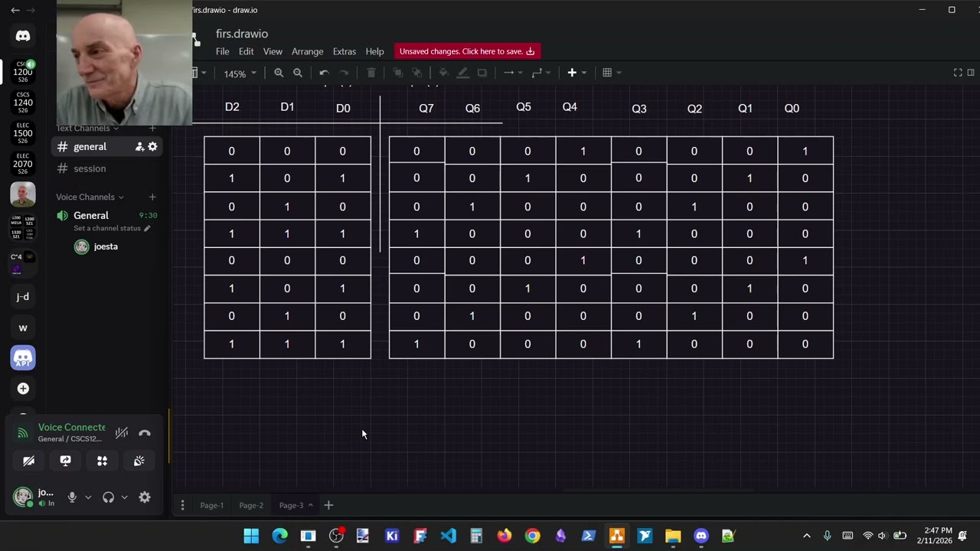This screenshot has width=980, height=551.
Task: Open the Page-3 tab dropdown arrow
Action: click(310, 505)
